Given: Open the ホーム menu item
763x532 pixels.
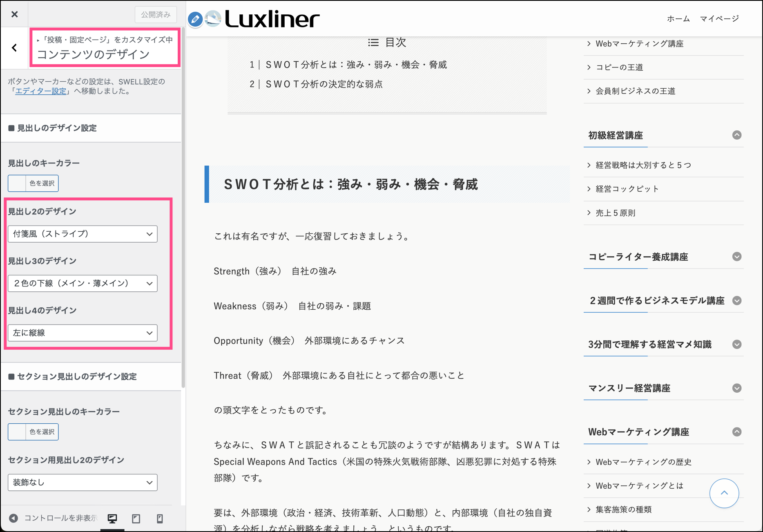Looking at the screenshot, I should tap(678, 19).
